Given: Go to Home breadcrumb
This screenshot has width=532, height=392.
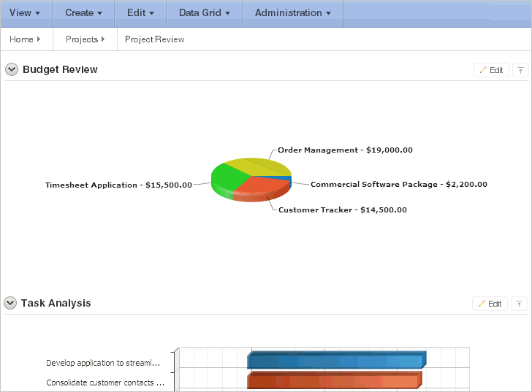Looking at the screenshot, I should [x=25, y=39].
